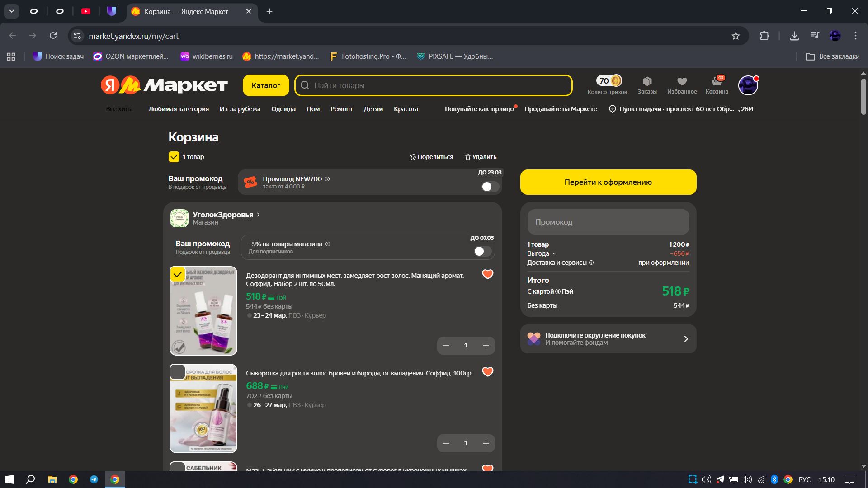Click the info icon next to Промокод NEW700
Viewport: 868px width, 488px height.
pos(327,179)
